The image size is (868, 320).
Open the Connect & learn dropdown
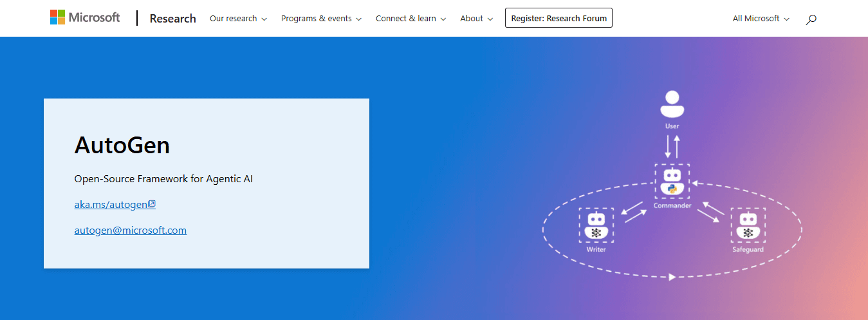(411, 18)
